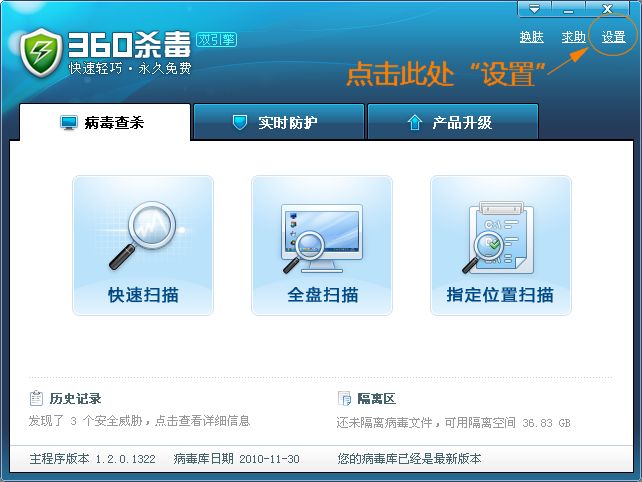The image size is (642, 482).
Task: Minimize the 360杀毒 window
Action: (x=568, y=8)
